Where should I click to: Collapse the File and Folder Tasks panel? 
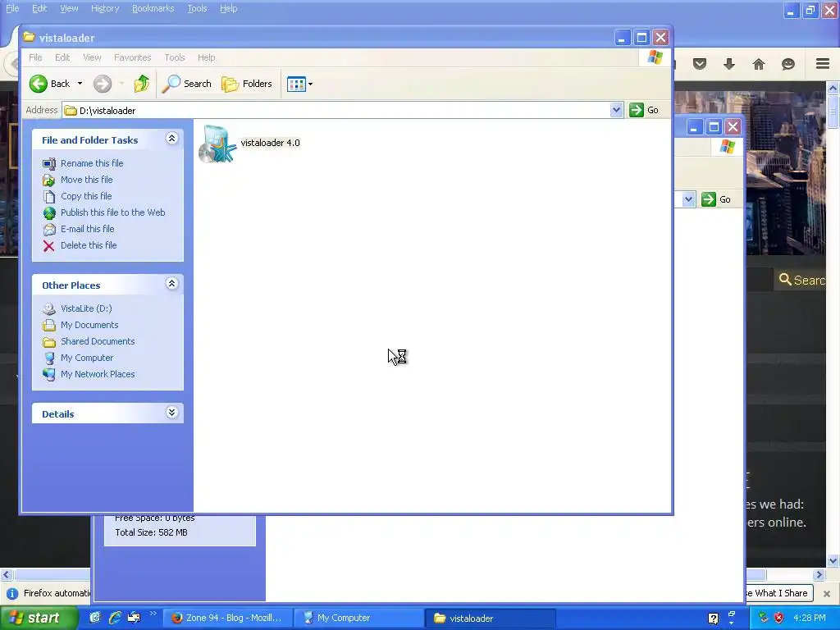[x=171, y=139]
